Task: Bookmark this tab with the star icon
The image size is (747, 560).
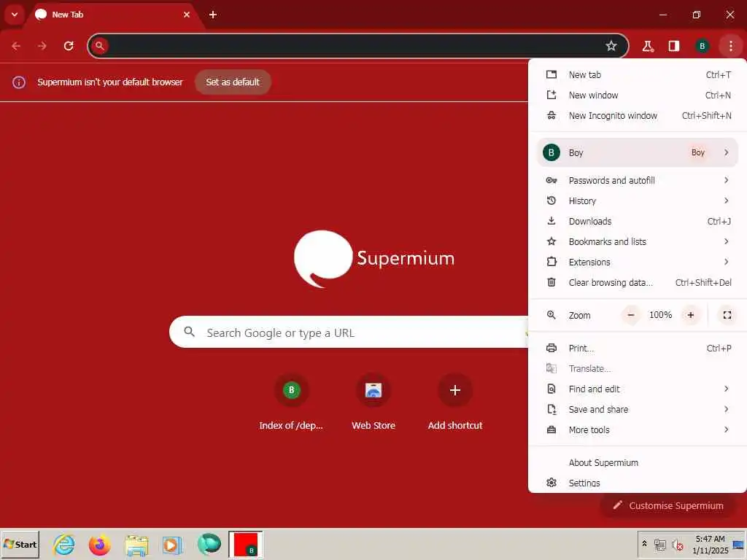Action: [611, 46]
